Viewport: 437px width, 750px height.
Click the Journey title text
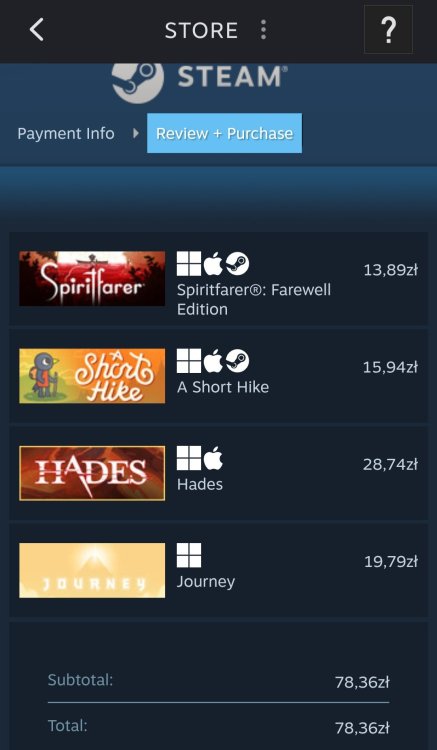click(x=206, y=582)
